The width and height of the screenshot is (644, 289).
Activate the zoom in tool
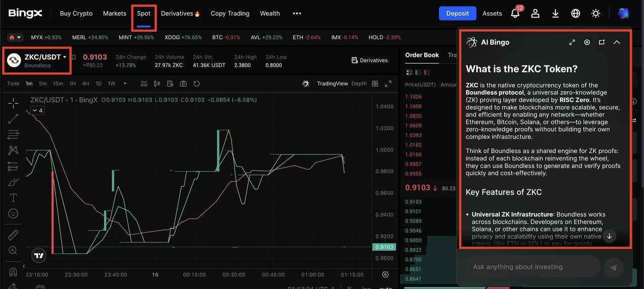pos(13,250)
